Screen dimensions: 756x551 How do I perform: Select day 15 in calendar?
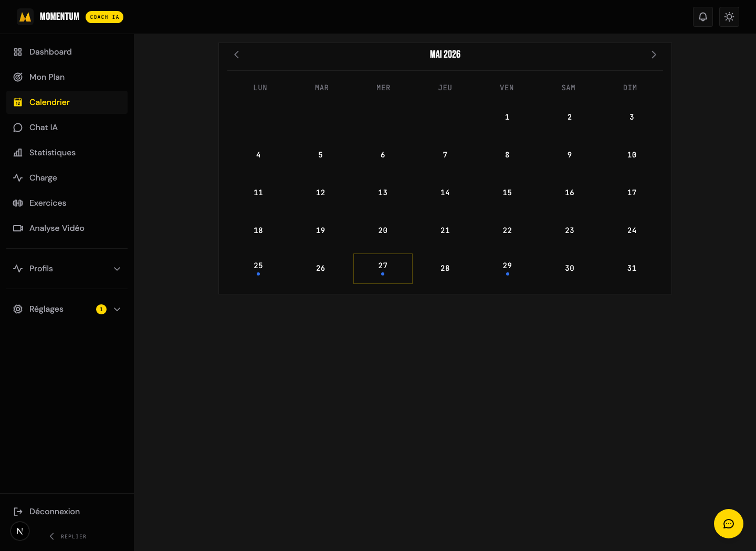[x=507, y=193]
